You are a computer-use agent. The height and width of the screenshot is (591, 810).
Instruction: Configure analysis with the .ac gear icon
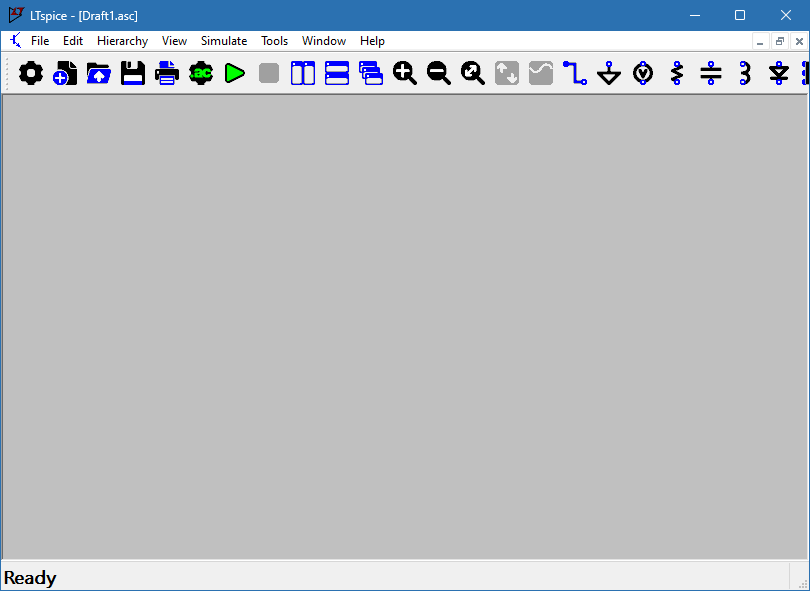pos(201,73)
